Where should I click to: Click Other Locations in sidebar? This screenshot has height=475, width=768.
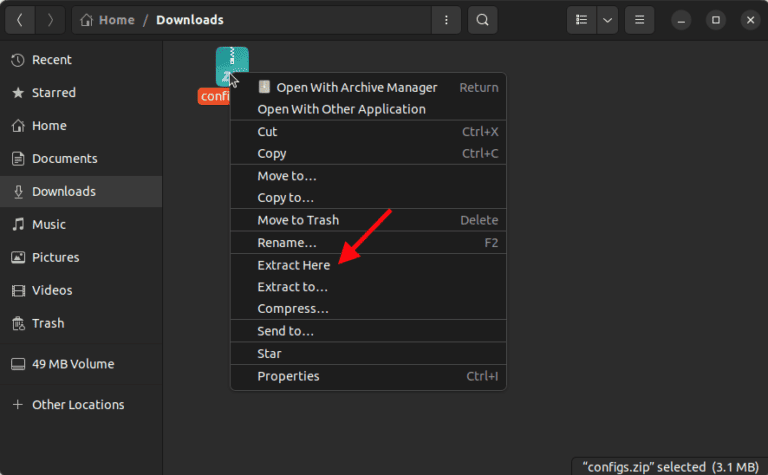tap(78, 405)
